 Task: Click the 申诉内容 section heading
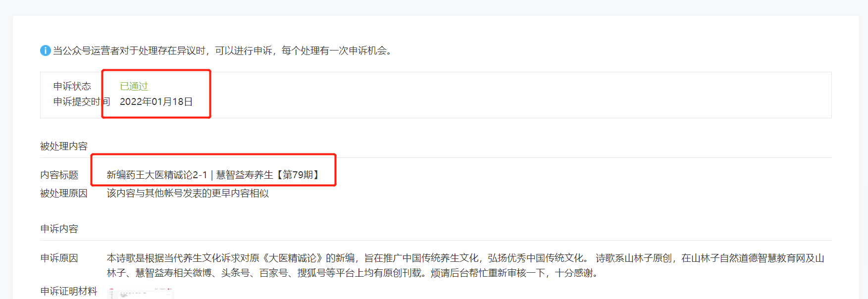pos(59,229)
